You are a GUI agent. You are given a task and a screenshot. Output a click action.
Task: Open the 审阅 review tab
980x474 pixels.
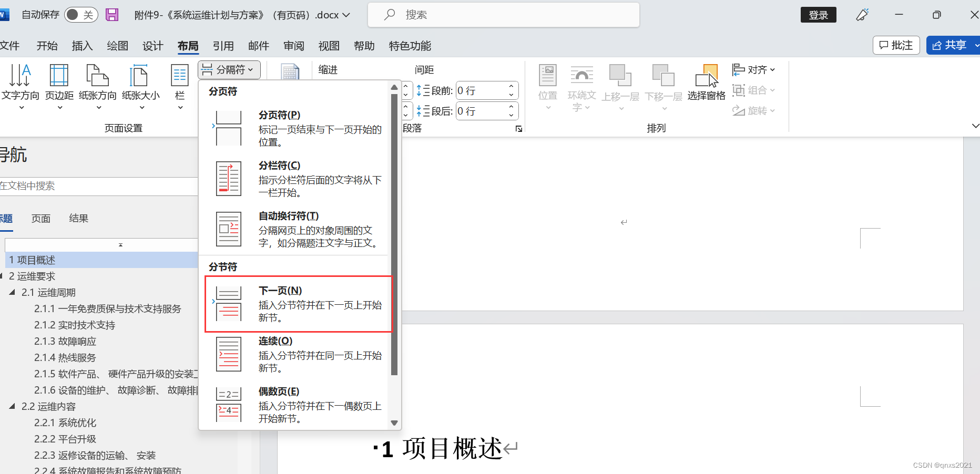[x=293, y=46]
